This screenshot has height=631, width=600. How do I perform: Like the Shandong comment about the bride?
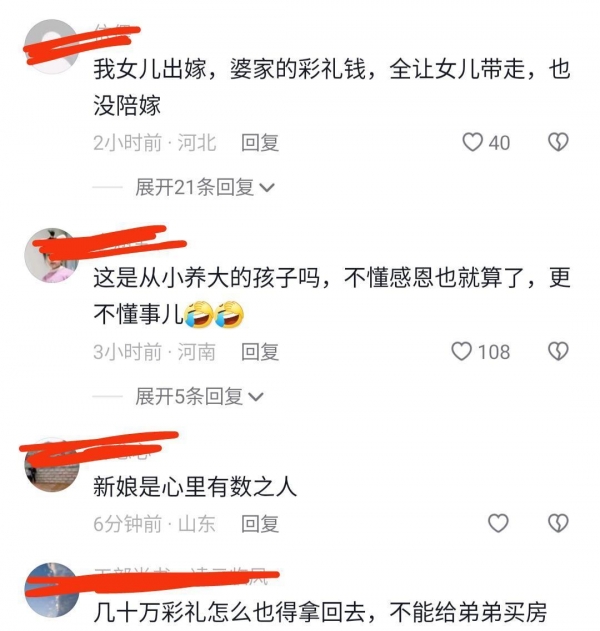point(498,523)
